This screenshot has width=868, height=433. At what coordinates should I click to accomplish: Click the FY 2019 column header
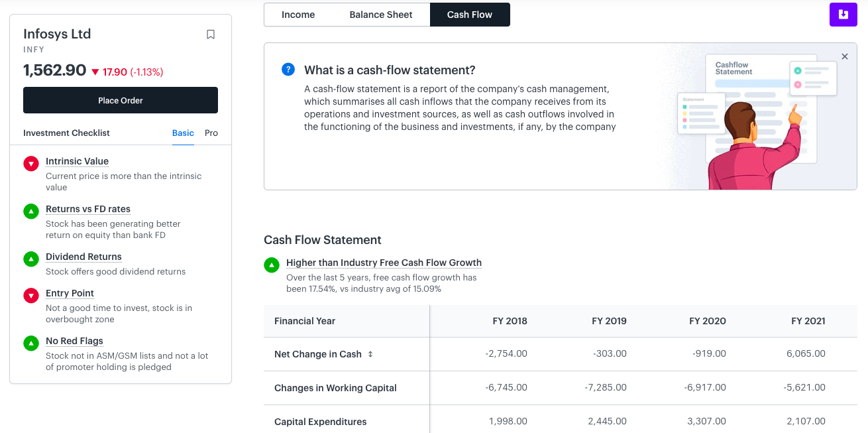pyautogui.click(x=609, y=321)
